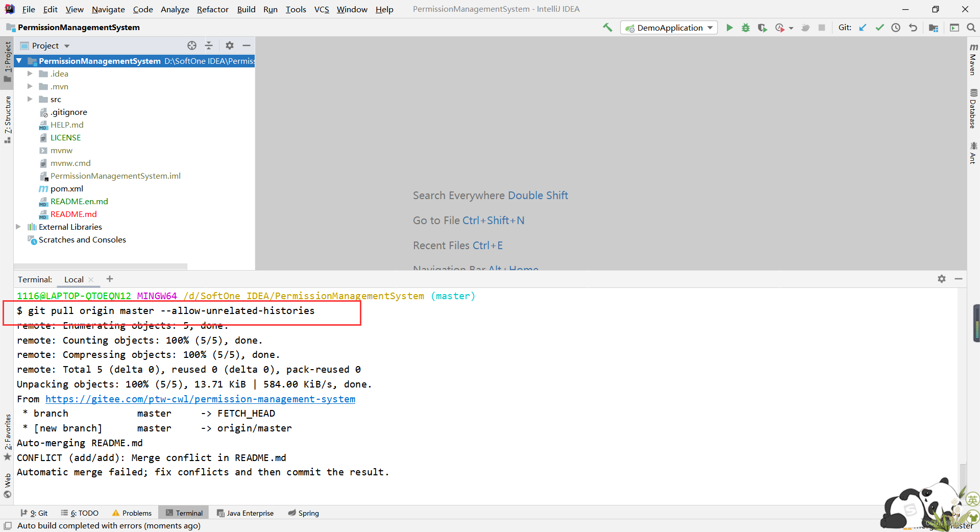Open the Refactor menu

pos(212,9)
